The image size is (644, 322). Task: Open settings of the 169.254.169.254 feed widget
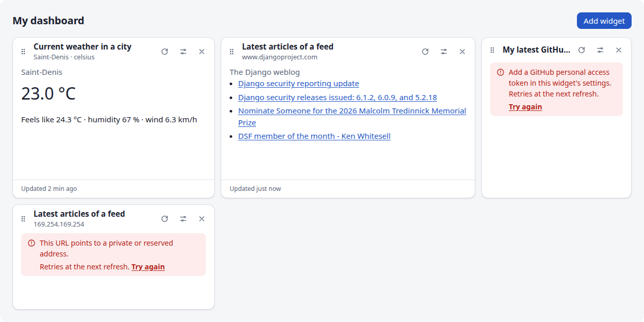(x=183, y=219)
